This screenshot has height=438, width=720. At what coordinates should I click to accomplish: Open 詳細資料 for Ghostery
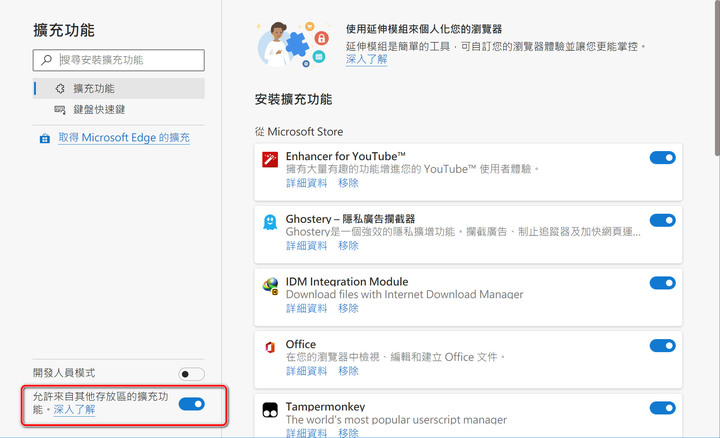pos(307,246)
